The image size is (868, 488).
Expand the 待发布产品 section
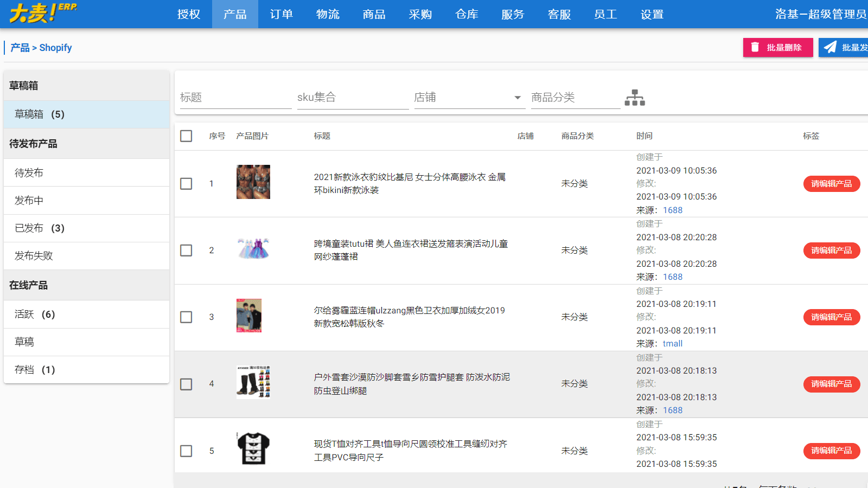(34, 143)
